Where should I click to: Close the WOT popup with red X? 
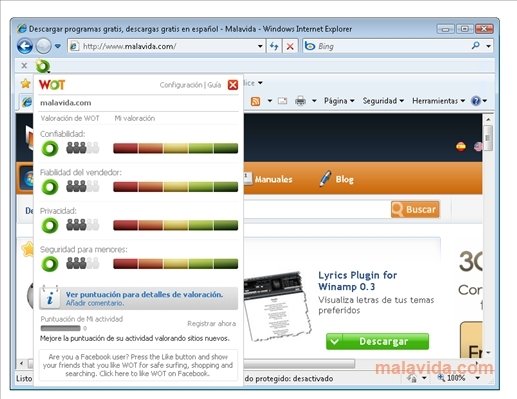(233, 85)
